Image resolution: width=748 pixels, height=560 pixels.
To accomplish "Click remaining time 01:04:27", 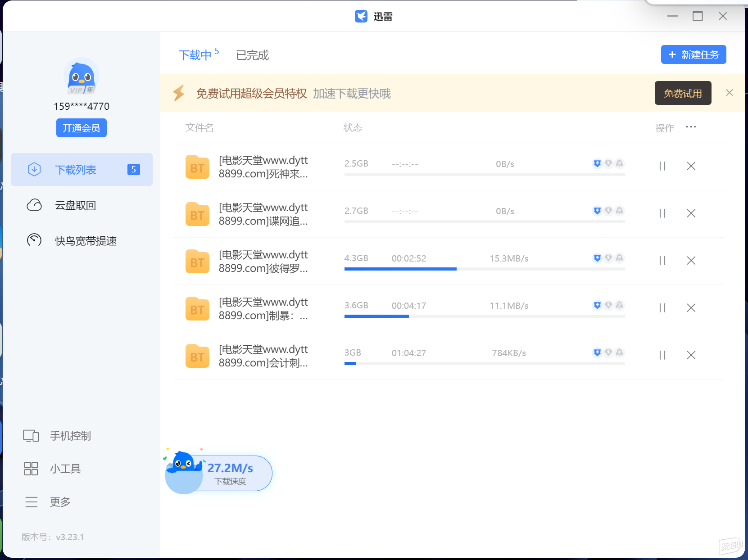I will tap(409, 353).
